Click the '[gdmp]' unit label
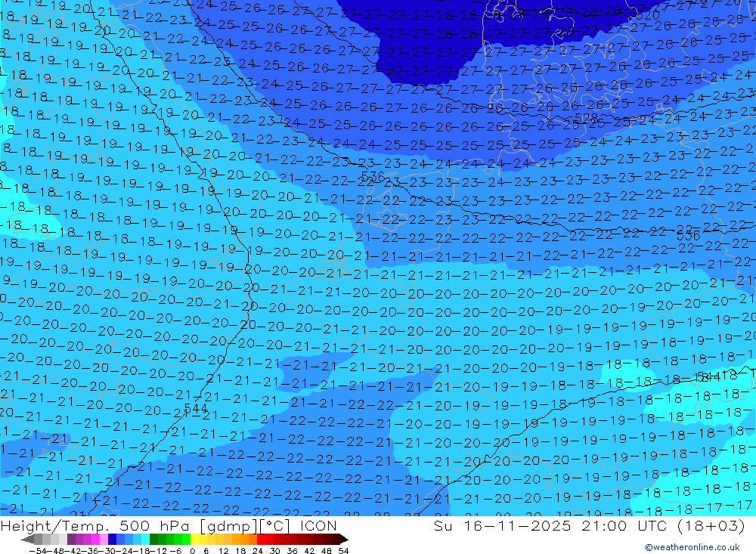Screen dimensions: 756x554 coord(227,526)
